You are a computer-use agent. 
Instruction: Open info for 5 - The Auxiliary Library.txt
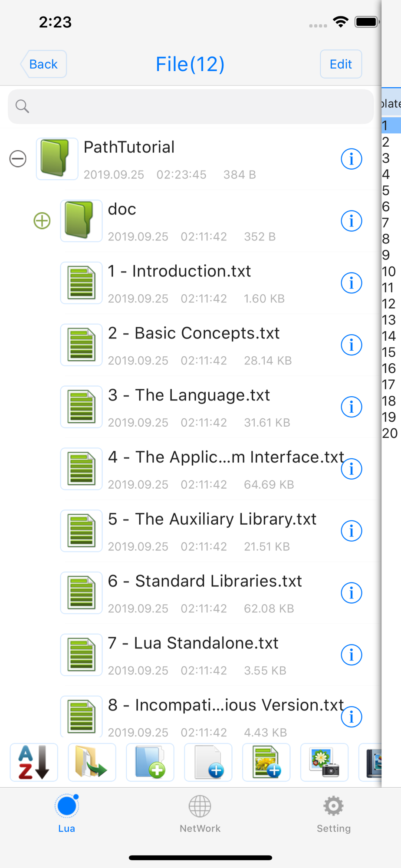point(352,531)
